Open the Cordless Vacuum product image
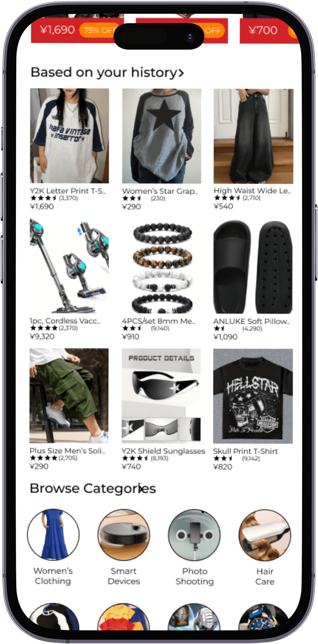Image resolution: width=318 pixels, height=644 pixels. (x=69, y=265)
